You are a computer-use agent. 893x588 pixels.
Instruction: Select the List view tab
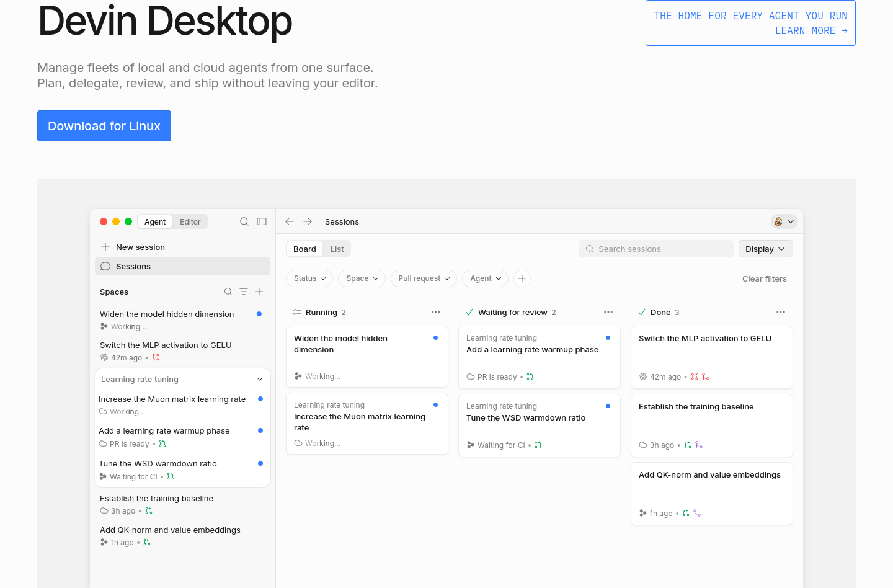pyautogui.click(x=337, y=249)
